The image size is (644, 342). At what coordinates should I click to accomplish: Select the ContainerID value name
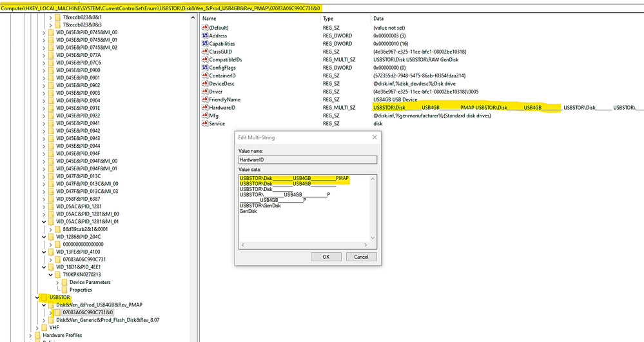click(x=222, y=75)
